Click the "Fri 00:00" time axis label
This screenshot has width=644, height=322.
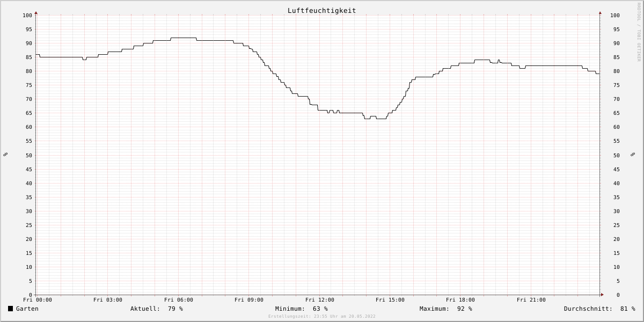(x=38, y=300)
